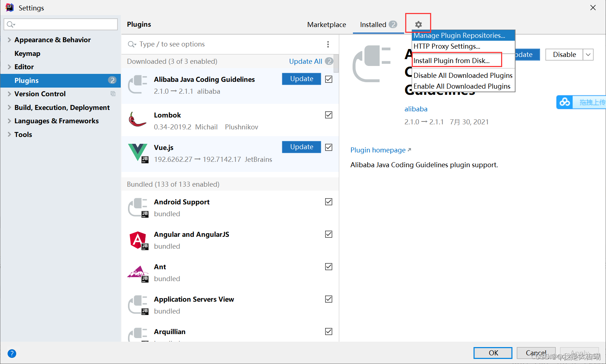Switch to the Marketplace tab
The width and height of the screenshot is (606, 364).
(327, 25)
